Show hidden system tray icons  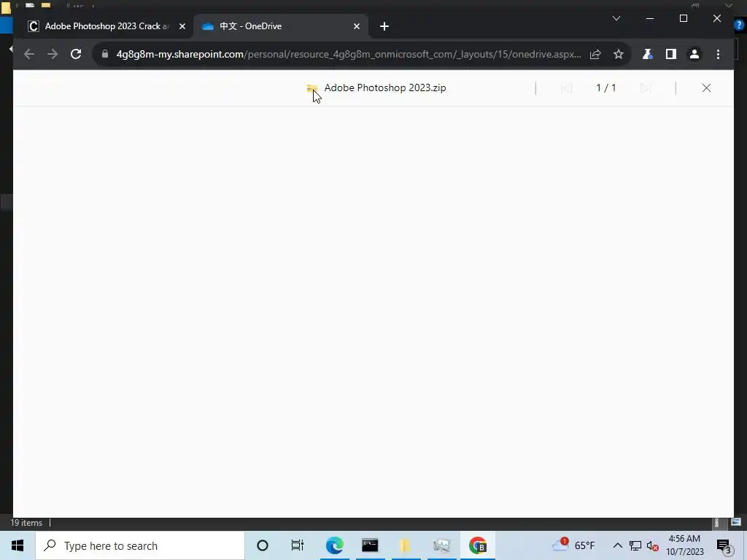click(617, 545)
